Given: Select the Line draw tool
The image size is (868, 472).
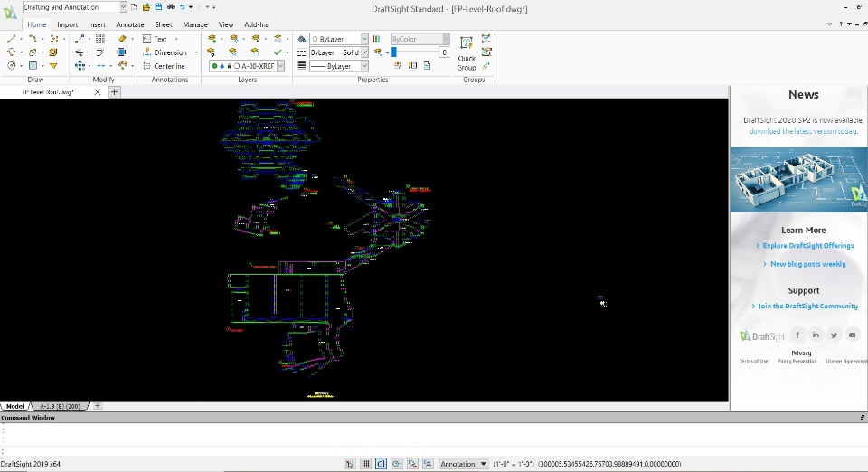Looking at the screenshot, I should point(11,39).
